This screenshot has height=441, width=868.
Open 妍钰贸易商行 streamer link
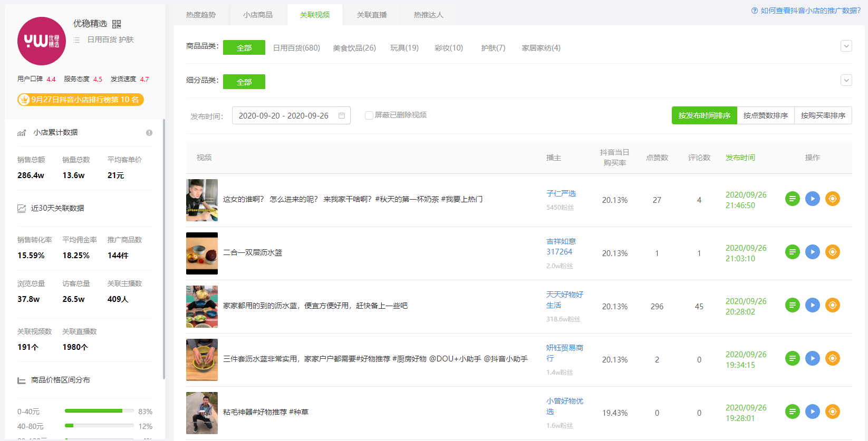pos(565,353)
